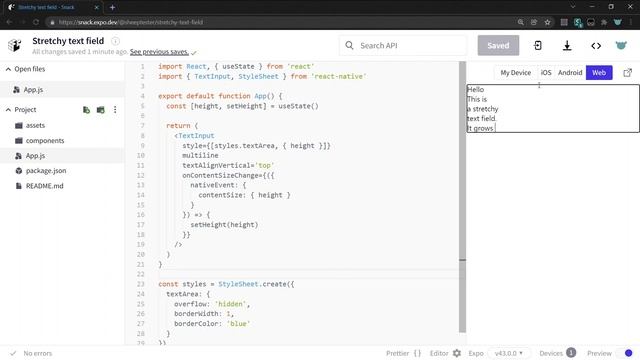This screenshot has height=360, width=640.
Task: Download the project with the download icon
Action: [x=567, y=45]
